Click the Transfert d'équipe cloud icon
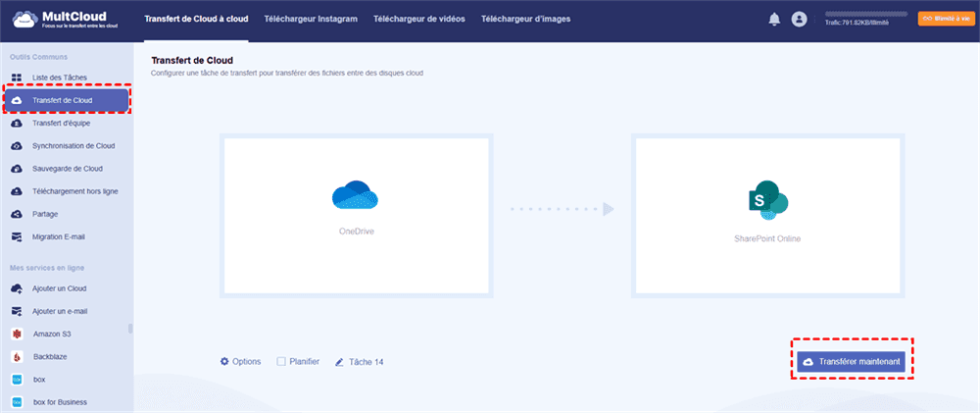 18,124
